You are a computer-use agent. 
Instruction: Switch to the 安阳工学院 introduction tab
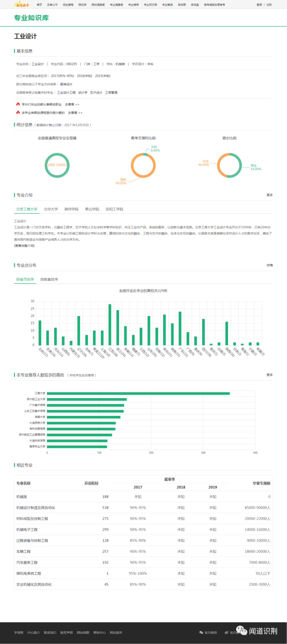tap(114, 209)
